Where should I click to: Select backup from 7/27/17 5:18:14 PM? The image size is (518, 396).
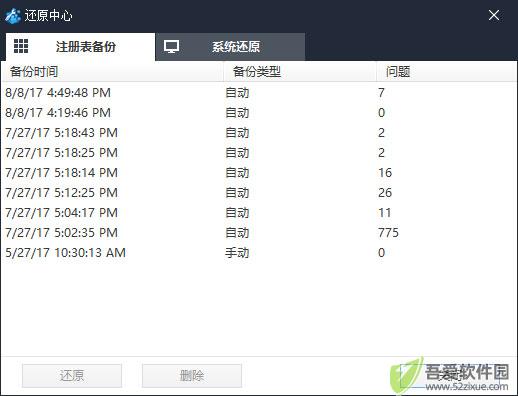[259, 173]
